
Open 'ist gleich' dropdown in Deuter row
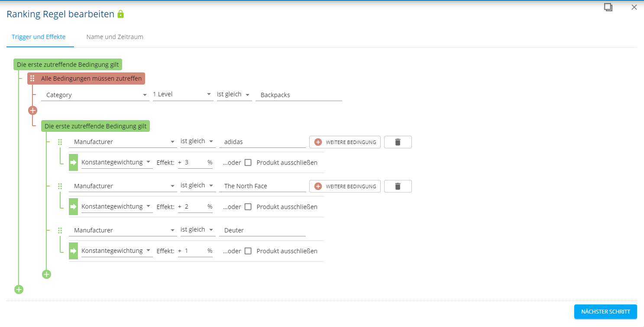coord(198,230)
